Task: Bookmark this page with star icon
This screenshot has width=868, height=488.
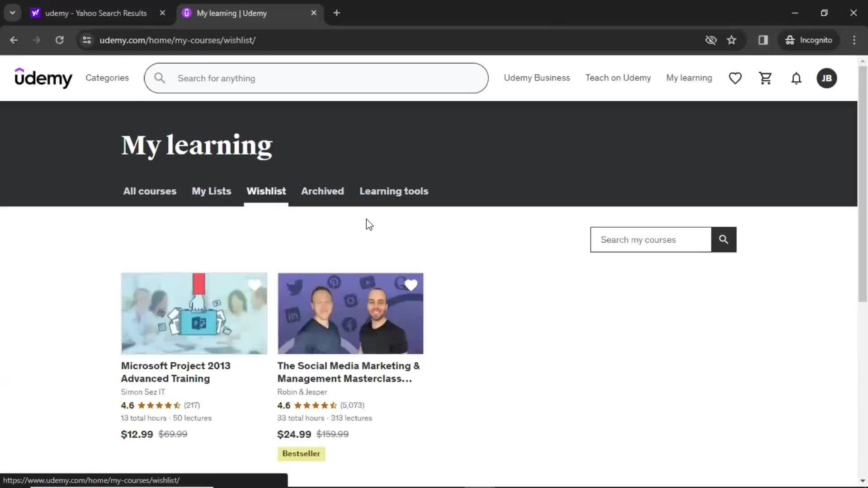Action: pyautogui.click(x=731, y=40)
